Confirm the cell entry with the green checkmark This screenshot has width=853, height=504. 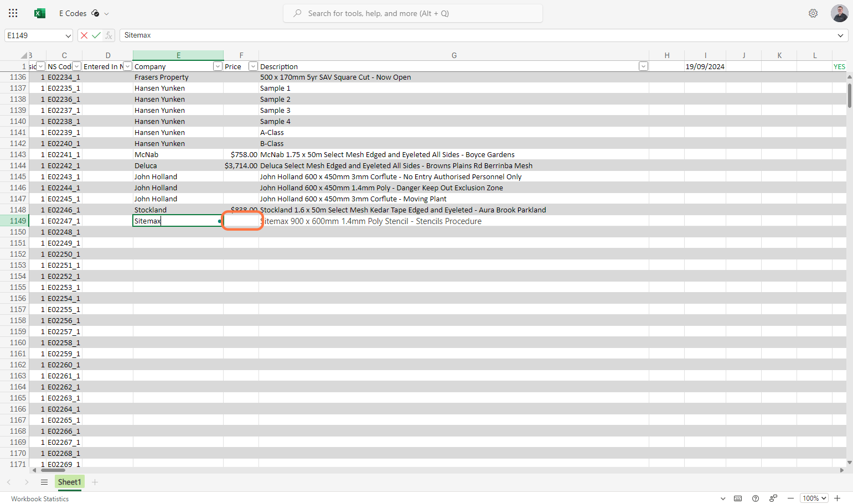click(x=96, y=35)
